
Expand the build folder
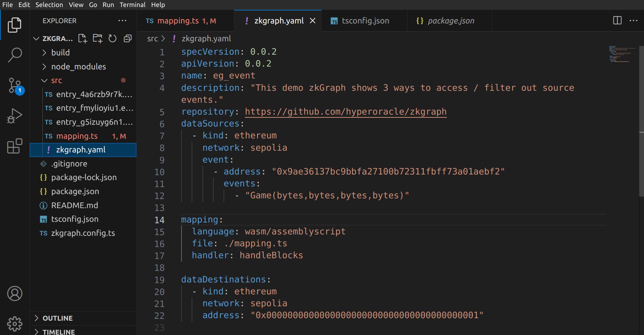44,53
